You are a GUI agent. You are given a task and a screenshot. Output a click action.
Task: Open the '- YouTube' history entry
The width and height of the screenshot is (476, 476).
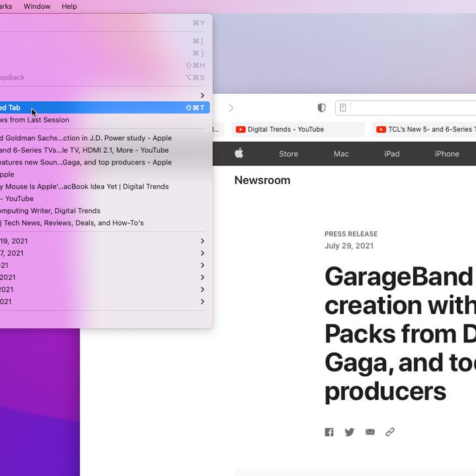point(104,199)
